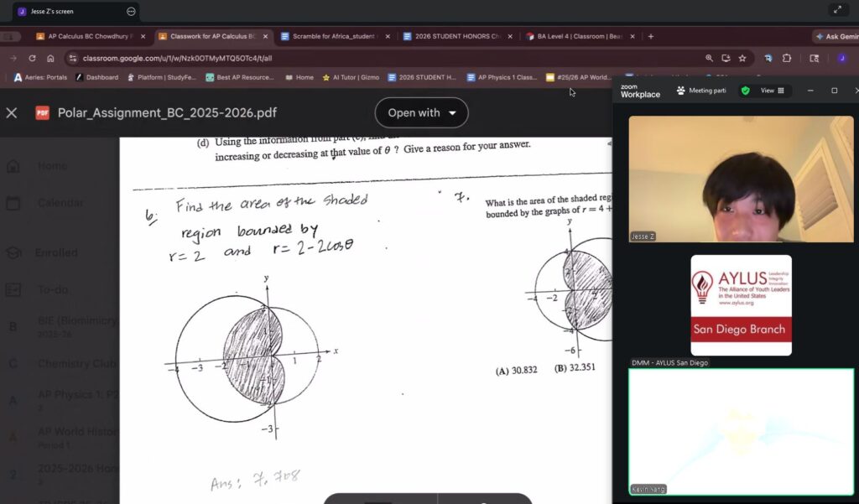
Task: Open the Meeting participants panel
Action: 701,91
